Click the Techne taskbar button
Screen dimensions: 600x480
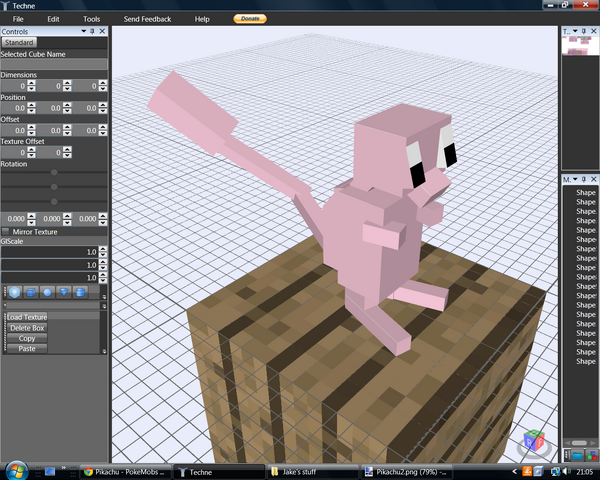coord(219,472)
